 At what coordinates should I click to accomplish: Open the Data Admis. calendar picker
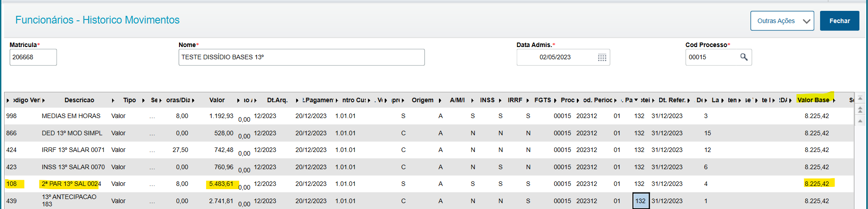602,57
